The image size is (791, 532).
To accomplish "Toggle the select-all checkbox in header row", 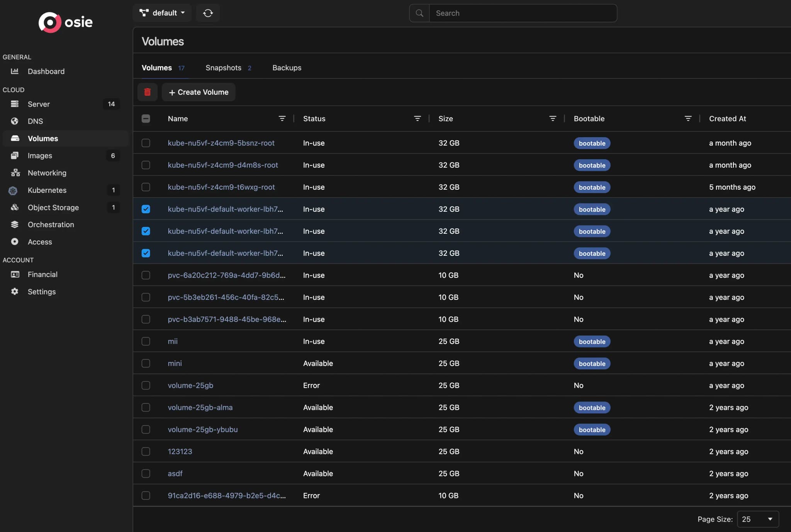I will pyautogui.click(x=146, y=119).
